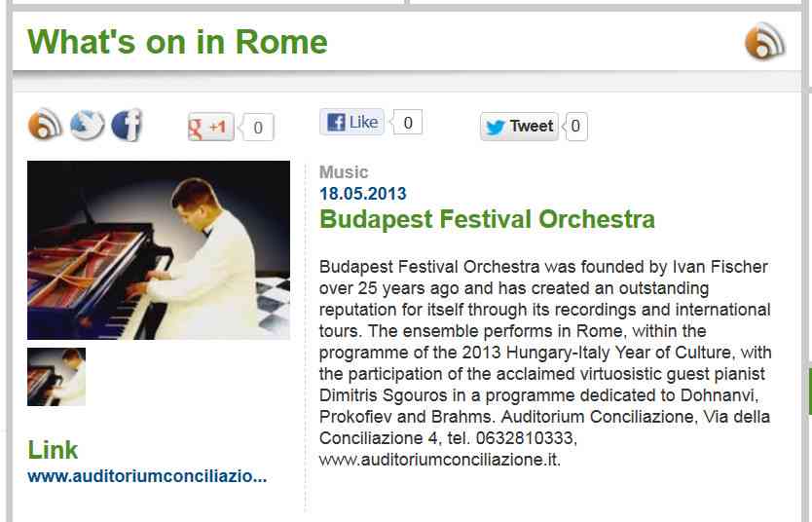Viewport: 812px width, 522px height.
Task: Click the 18.05.2013 date
Action: tap(362, 194)
